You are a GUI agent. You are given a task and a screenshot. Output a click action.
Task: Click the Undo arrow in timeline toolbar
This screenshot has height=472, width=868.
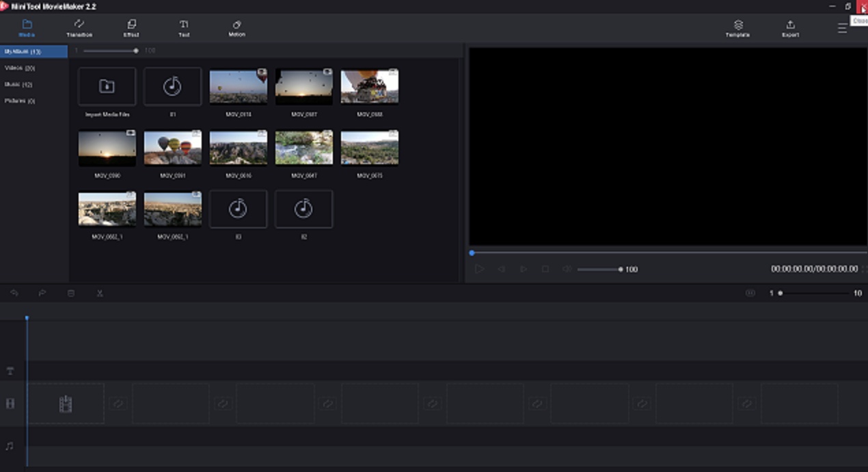click(14, 293)
